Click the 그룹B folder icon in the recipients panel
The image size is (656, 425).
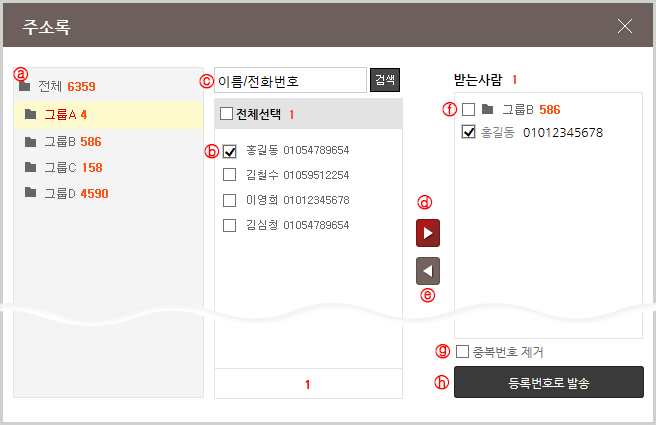(487, 108)
